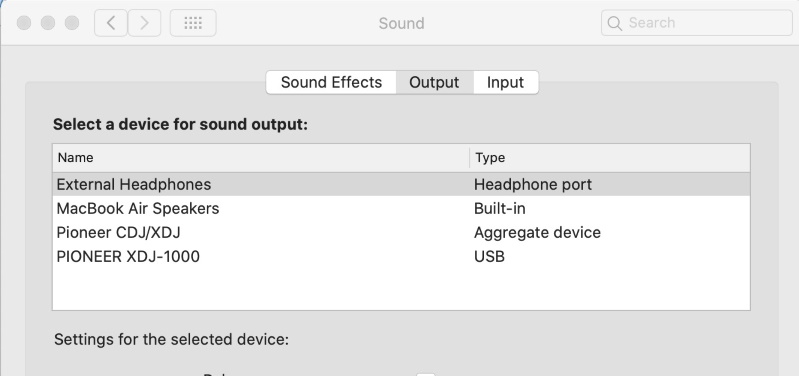The width and height of the screenshot is (799, 376).
Task: Zoom the Sound window with the third title-bar button
Action: (72, 23)
